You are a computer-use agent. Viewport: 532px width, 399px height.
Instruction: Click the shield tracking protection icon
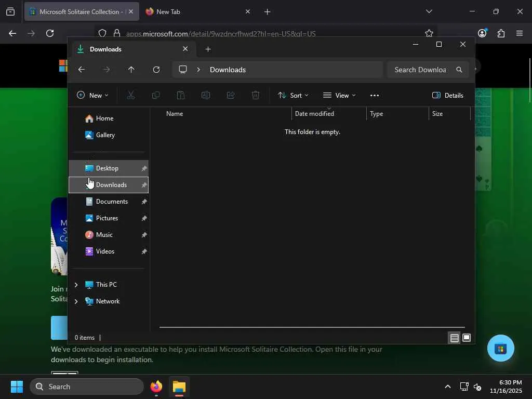(102, 33)
